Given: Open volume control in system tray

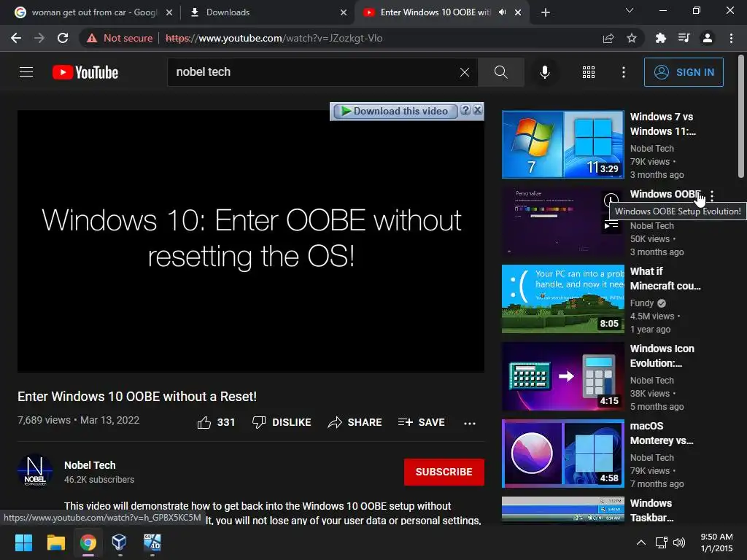Looking at the screenshot, I should coord(679,542).
